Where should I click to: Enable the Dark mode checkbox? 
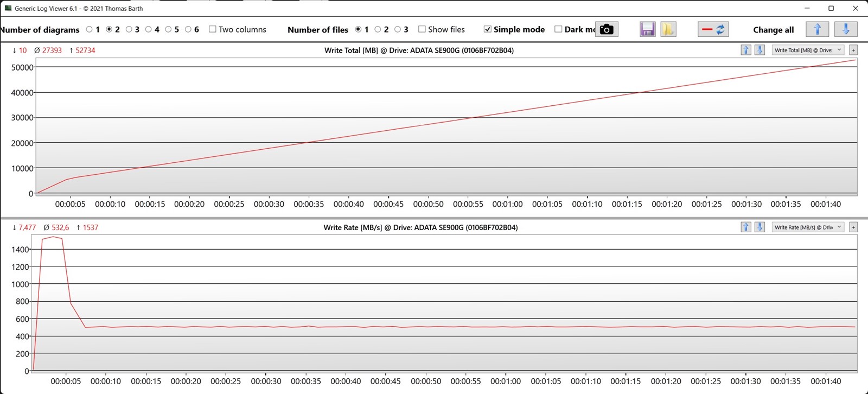(558, 29)
